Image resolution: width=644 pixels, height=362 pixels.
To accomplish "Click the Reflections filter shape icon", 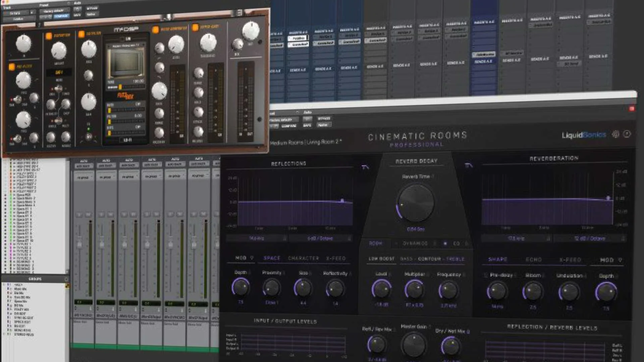I will coord(365,167).
